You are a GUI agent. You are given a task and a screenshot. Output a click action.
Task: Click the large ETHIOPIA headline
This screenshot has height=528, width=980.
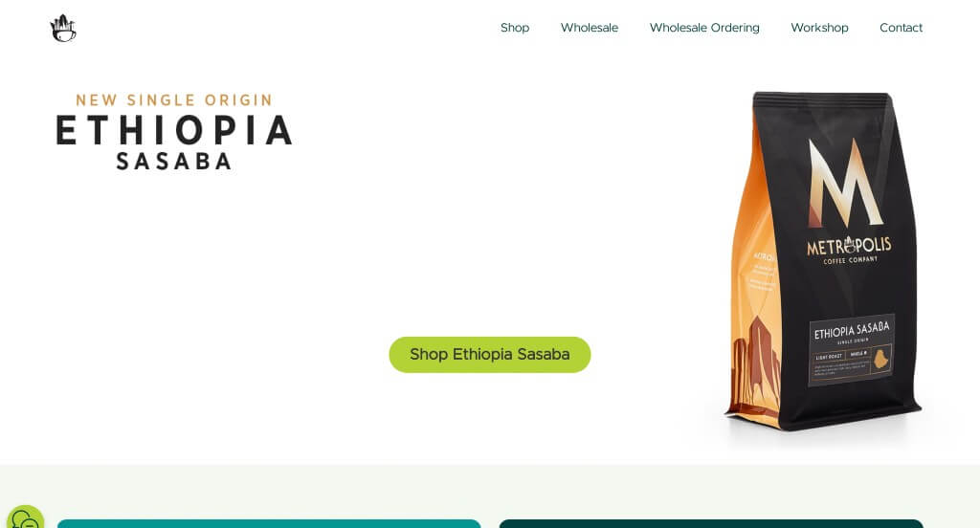[174, 130]
